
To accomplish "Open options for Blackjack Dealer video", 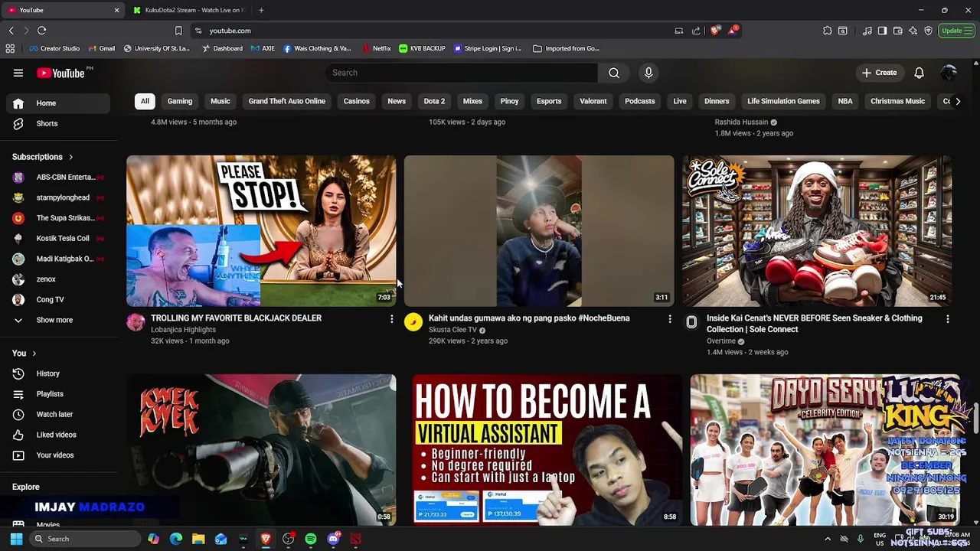I will pyautogui.click(x=391, y=318).
